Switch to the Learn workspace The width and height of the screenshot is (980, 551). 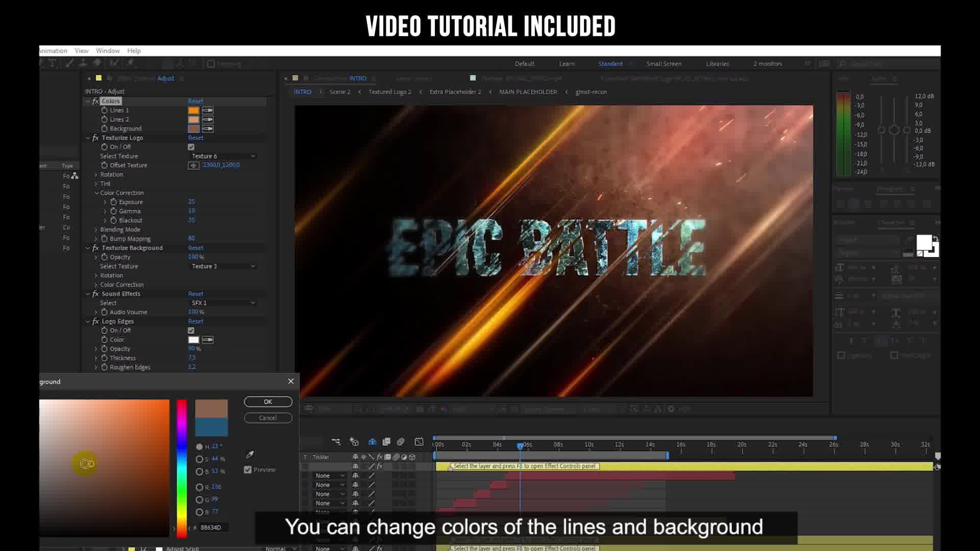coord(567,64)
